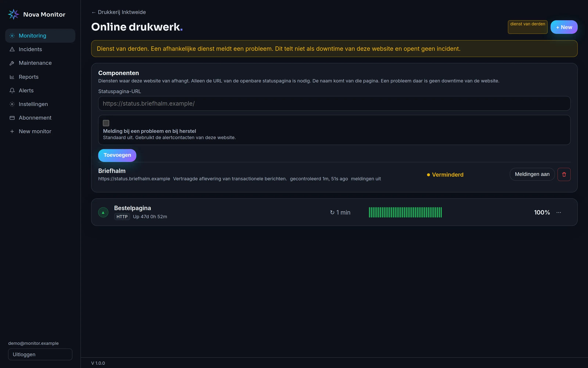Click the gecontroleerd 1m, 51s ago text
The image size is (588, 368).
tap(319, 179)
